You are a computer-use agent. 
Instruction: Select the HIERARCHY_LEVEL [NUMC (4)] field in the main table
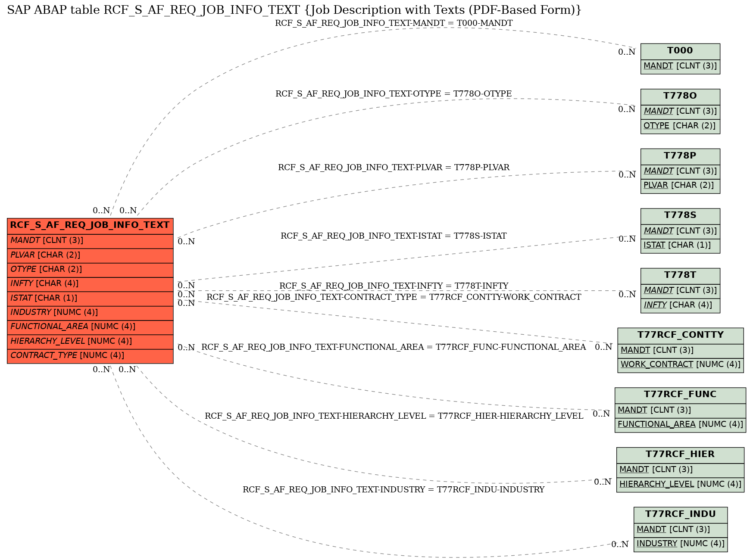[x=90, y=342]
